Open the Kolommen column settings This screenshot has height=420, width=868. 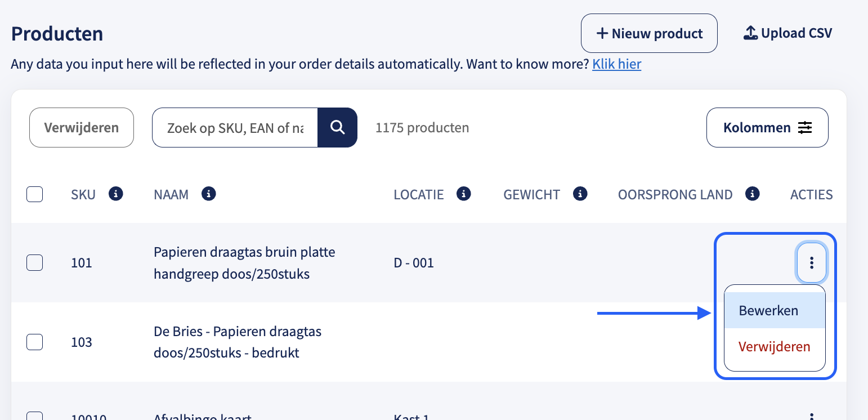tap(767, 128)
